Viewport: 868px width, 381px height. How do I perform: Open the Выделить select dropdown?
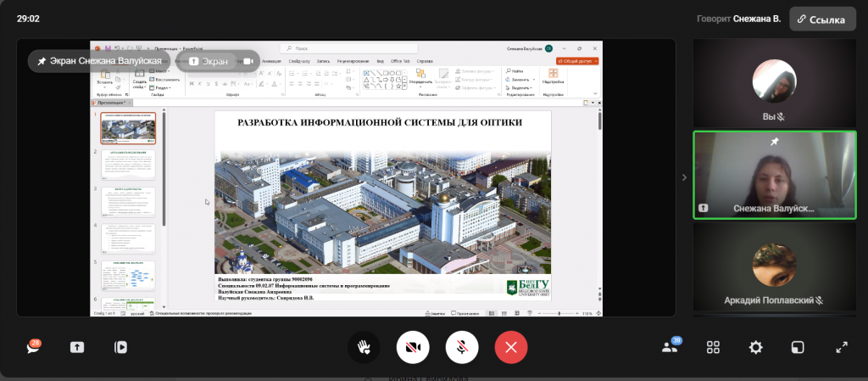tap(520, 87)
